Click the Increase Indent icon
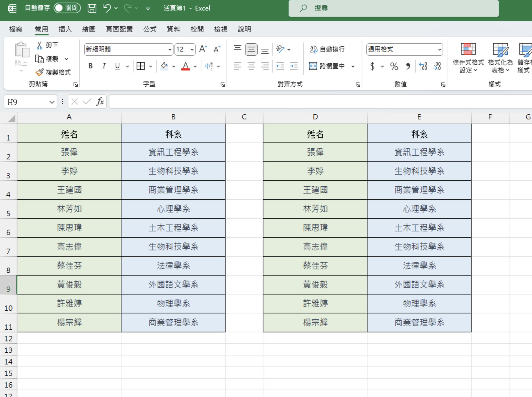The height and width of the screenshot is (397, 532). (294, 66)
